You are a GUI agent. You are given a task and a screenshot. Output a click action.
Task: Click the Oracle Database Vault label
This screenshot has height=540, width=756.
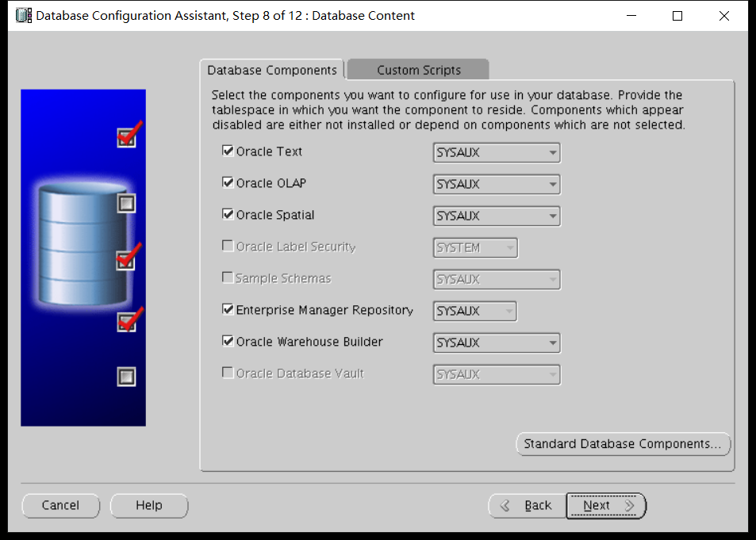(x=300, y=373)
